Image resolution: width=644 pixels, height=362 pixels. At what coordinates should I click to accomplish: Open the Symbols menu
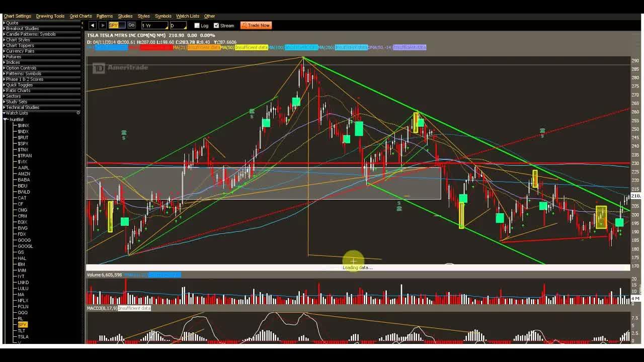click(163, 16)
